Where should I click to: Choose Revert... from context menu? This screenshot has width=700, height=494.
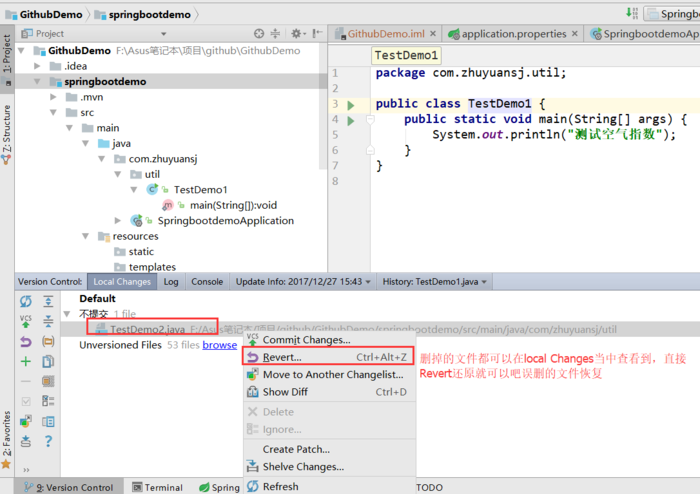click(x=329, y=357)
